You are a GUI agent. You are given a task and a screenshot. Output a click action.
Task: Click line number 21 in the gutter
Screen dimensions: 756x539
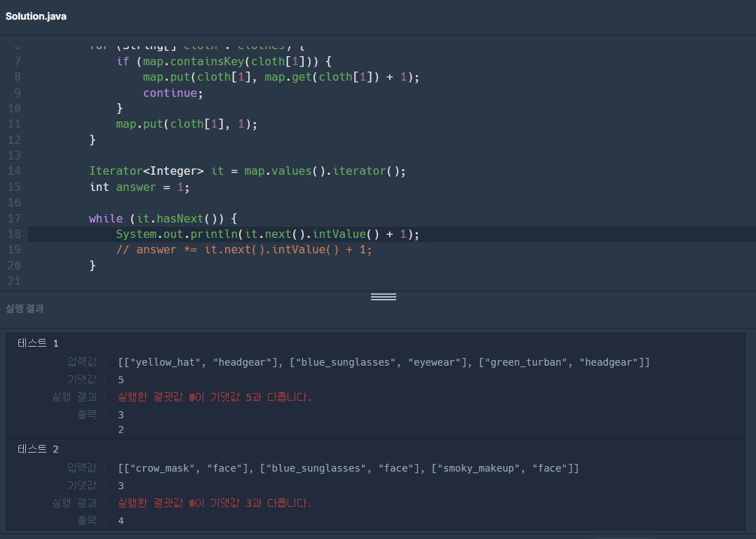pos(15,281)
